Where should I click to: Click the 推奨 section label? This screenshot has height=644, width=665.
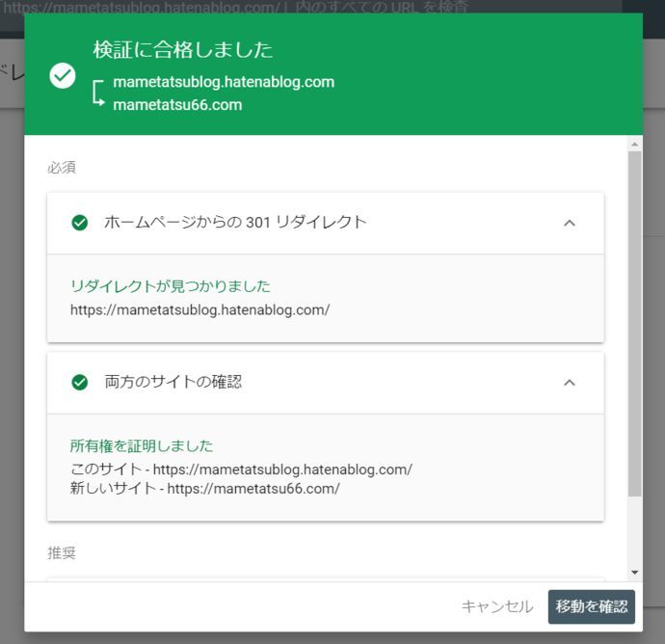click(62, 553)
